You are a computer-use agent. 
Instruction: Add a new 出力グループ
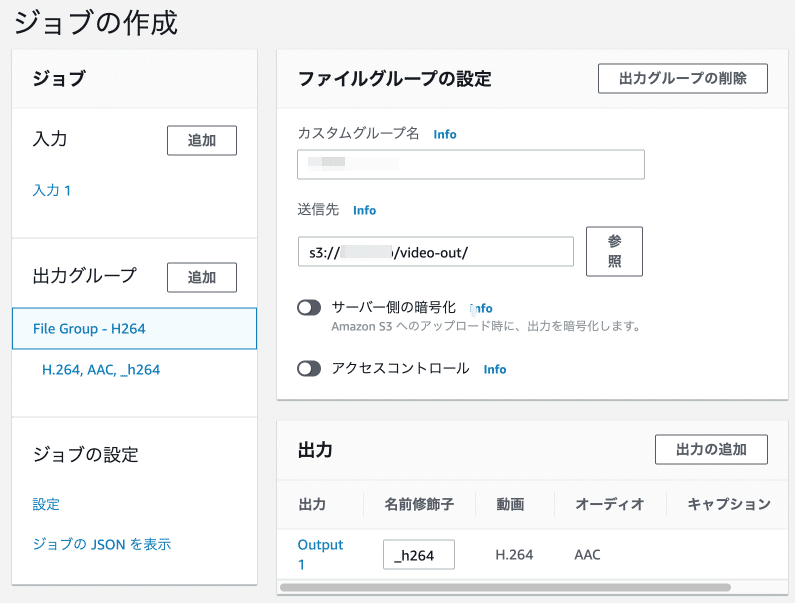click(x=201, y=277)
